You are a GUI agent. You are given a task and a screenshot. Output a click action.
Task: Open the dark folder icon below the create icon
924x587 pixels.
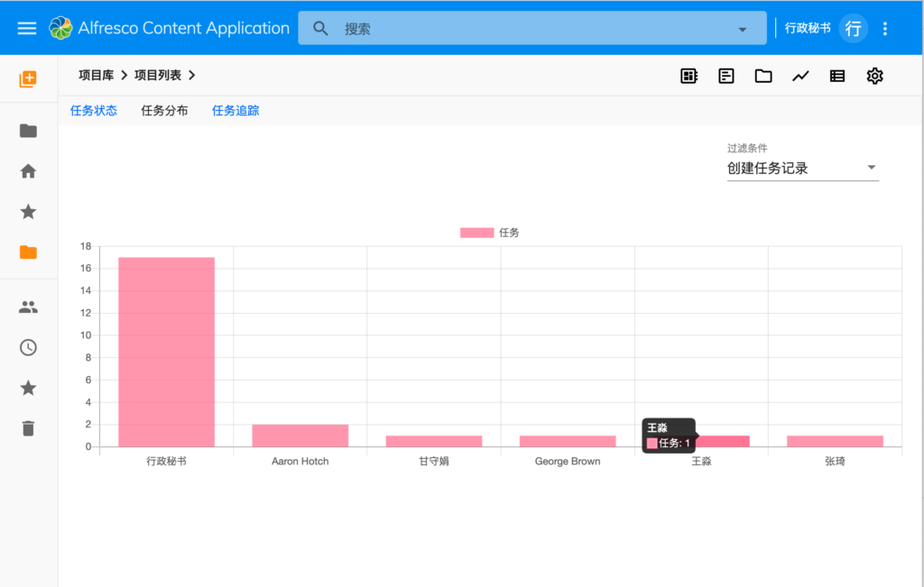(28, 131)
